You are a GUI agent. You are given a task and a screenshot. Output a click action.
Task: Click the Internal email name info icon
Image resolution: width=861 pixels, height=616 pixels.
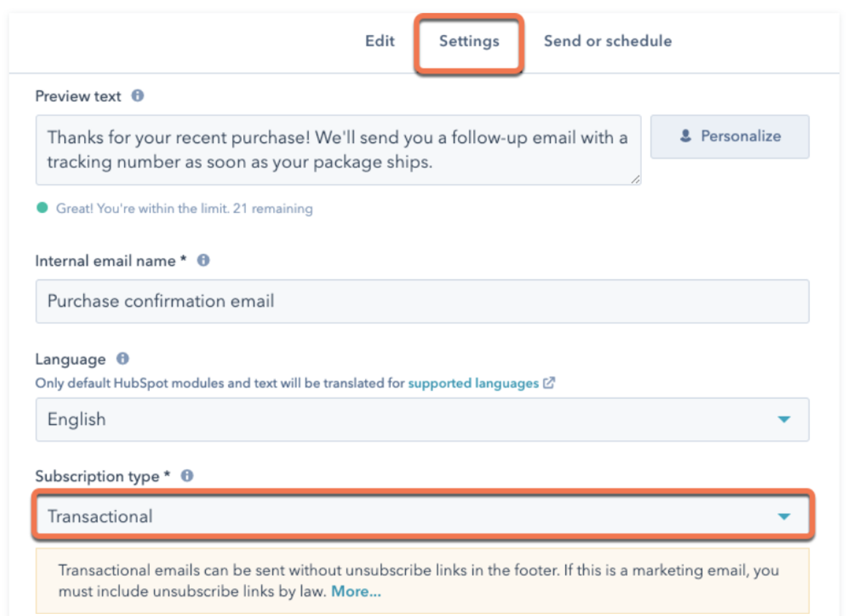point(203,260)
